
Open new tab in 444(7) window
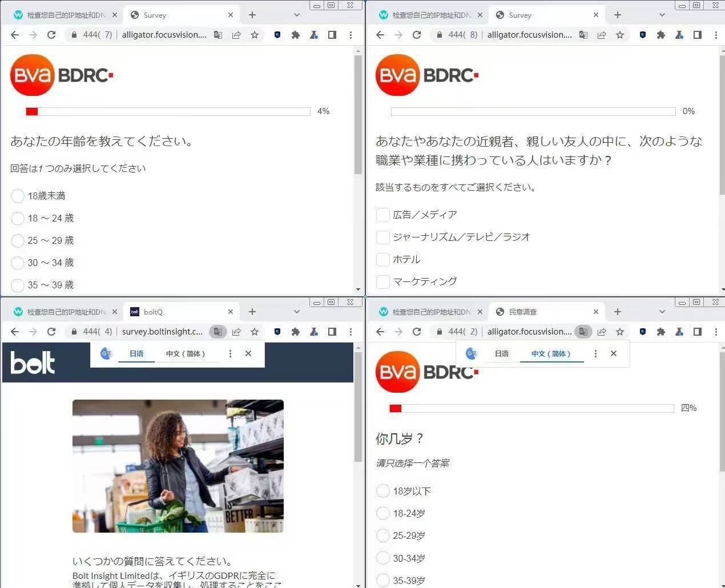pyautogui.click(x=252, y=15)
